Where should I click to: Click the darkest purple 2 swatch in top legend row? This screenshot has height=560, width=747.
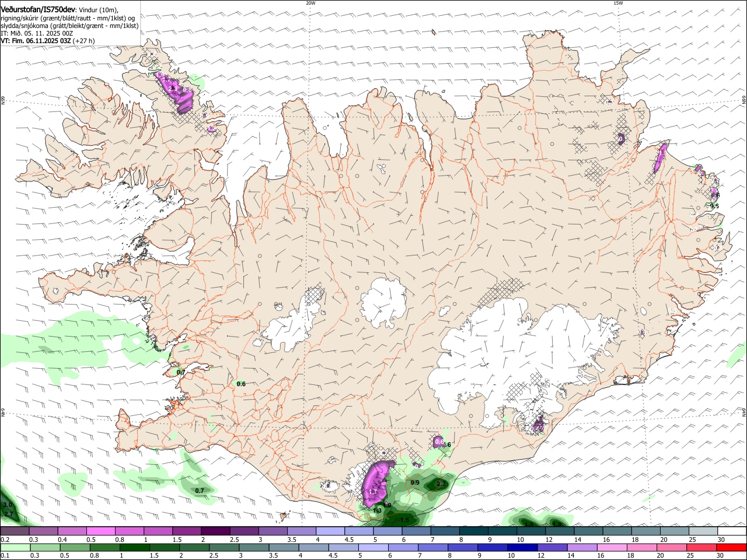point(215,531)
